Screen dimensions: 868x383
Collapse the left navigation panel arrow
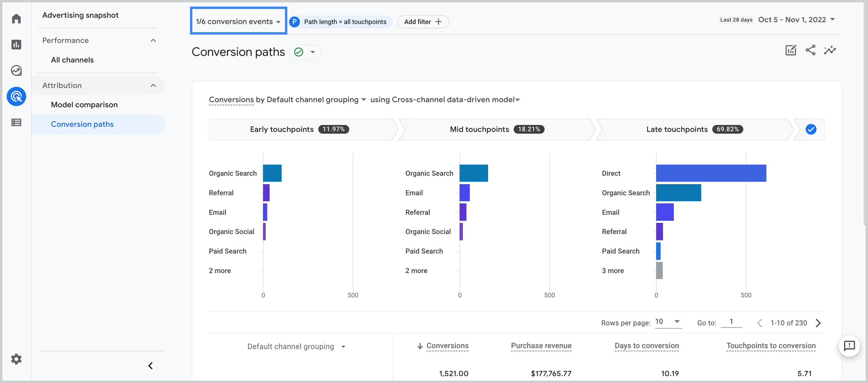(150, 366)
